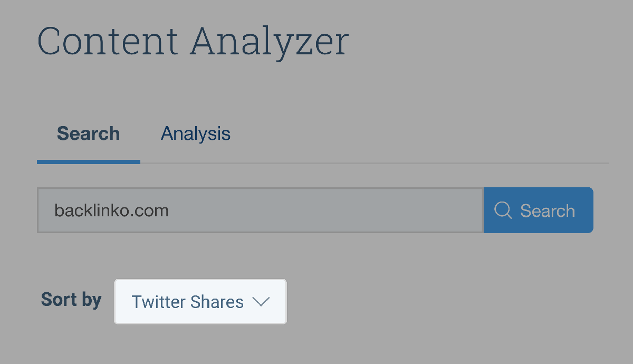Select the Twitter Shares text in dropdown

pos(187,302)
